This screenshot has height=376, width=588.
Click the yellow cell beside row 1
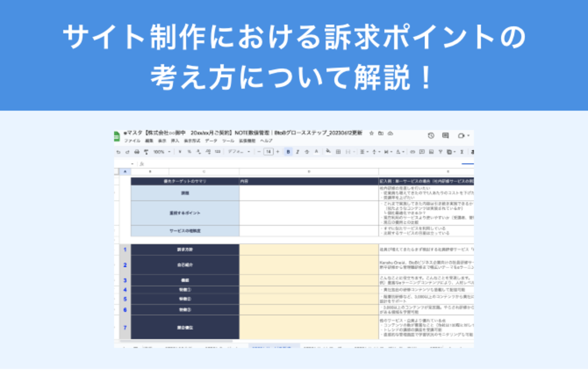point(308,250)
